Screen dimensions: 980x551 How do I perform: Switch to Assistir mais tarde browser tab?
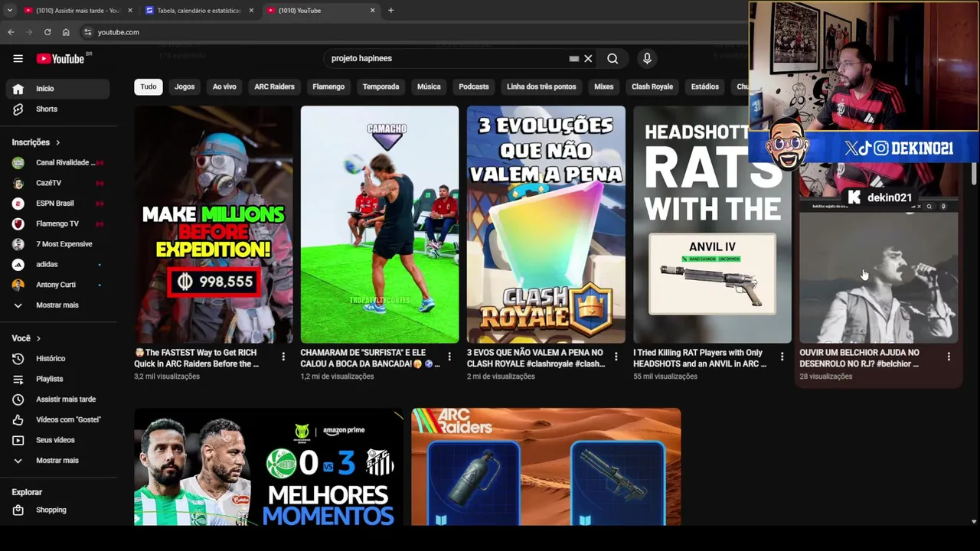click(x=77, y=11)
